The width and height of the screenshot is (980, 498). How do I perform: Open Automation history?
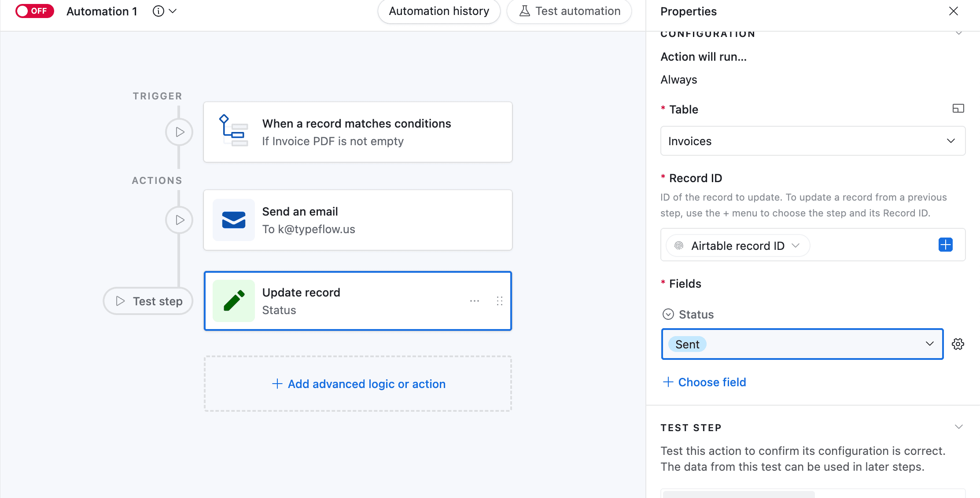click(438, 11)
